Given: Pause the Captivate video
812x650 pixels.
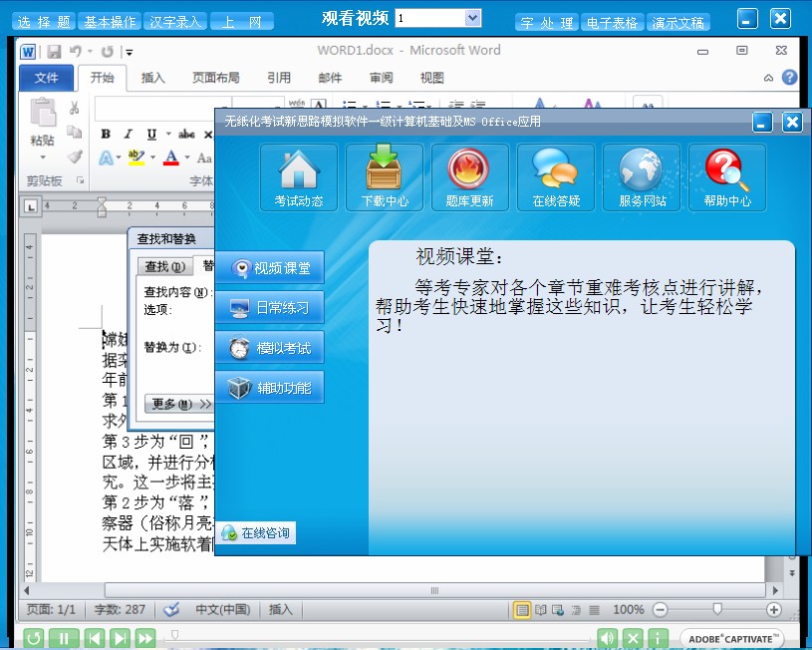Looking at the screenshot, I should 64,638.
